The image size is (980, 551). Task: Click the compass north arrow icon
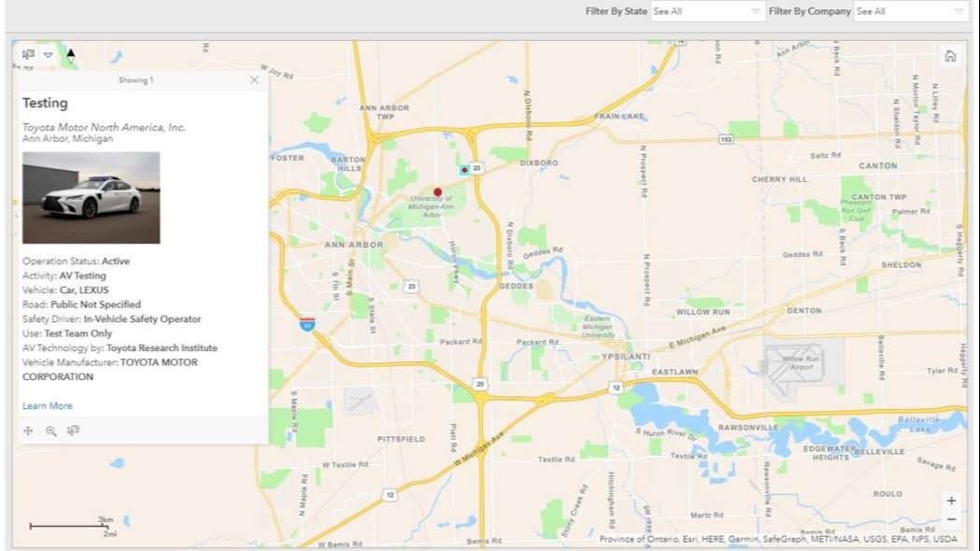pyautogui.click(x=70, y=55)
